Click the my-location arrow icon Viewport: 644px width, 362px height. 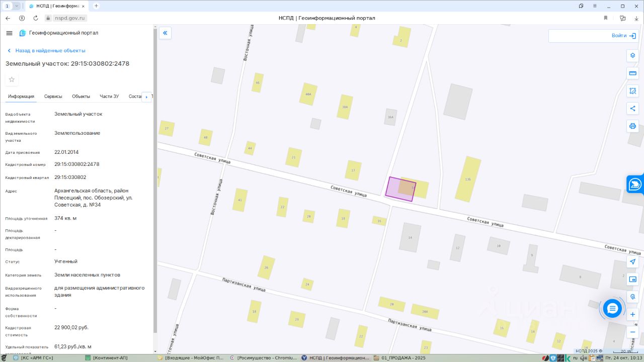632,262
